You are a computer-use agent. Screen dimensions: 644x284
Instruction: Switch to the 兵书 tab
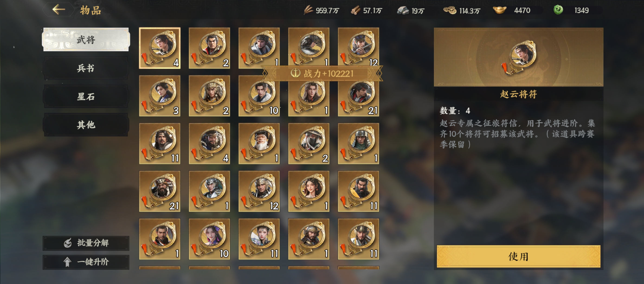pos(86,68)
